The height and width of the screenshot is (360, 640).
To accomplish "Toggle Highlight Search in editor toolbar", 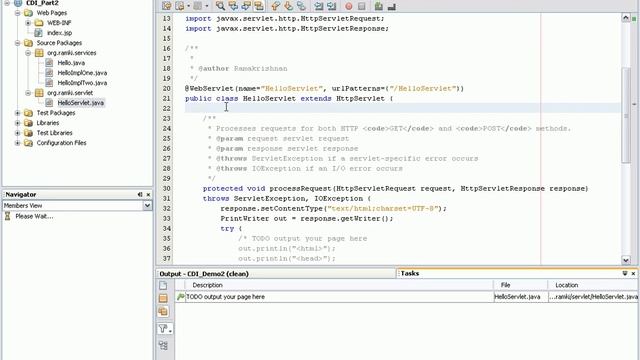I will pos(259,6).
